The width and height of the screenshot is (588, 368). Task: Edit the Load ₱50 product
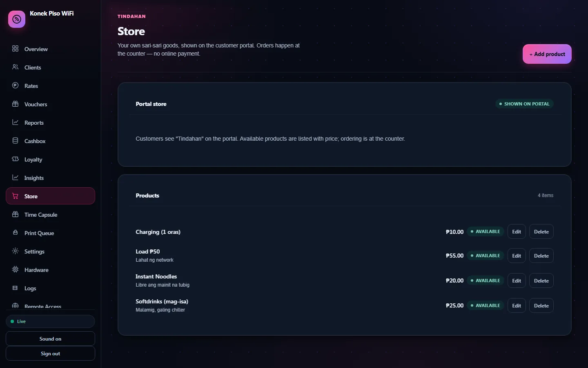point(517,256)
